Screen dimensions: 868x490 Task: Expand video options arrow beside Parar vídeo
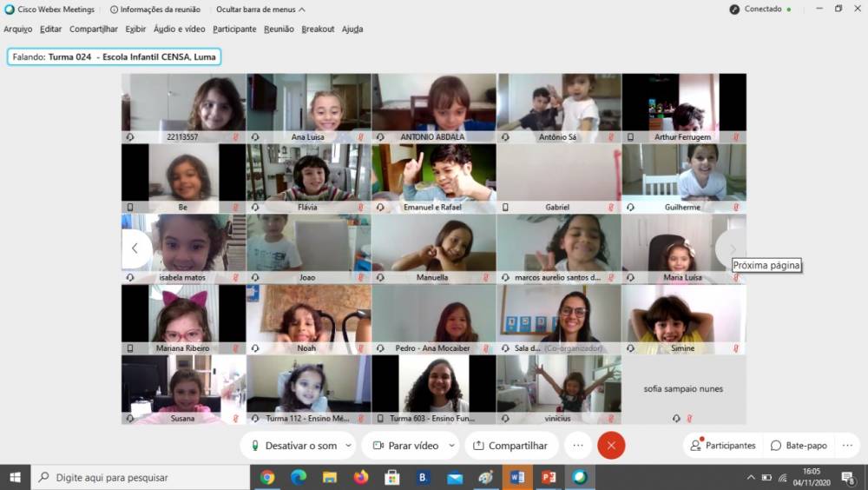pyautogui.click(x=452, y=446)
